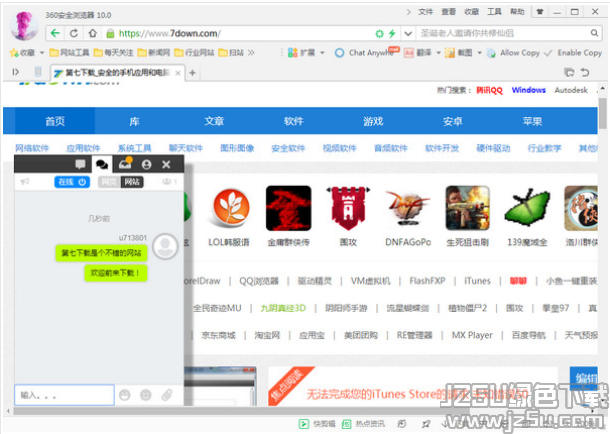Click the chat message input field
Viewport: 610px width, 434px height.
tap(65, 395)
